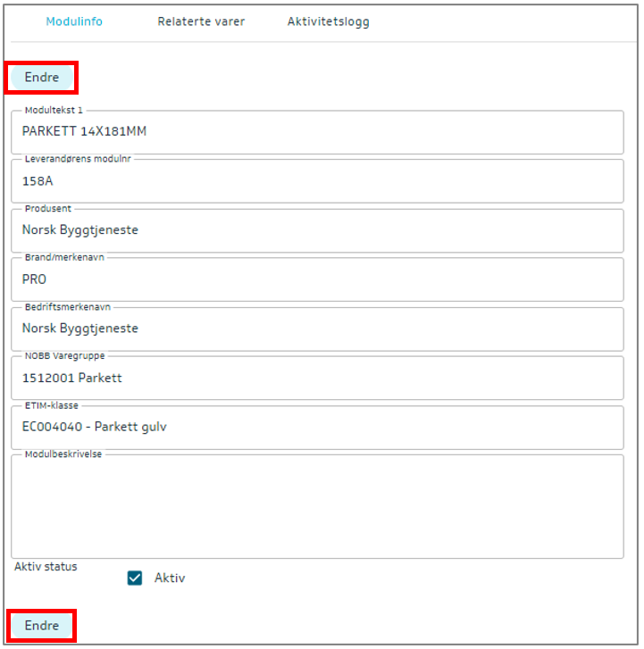The width and height of the screenshot is (644, 649).
Task: Switch to the Modulinfo tab
Action: 74,21
